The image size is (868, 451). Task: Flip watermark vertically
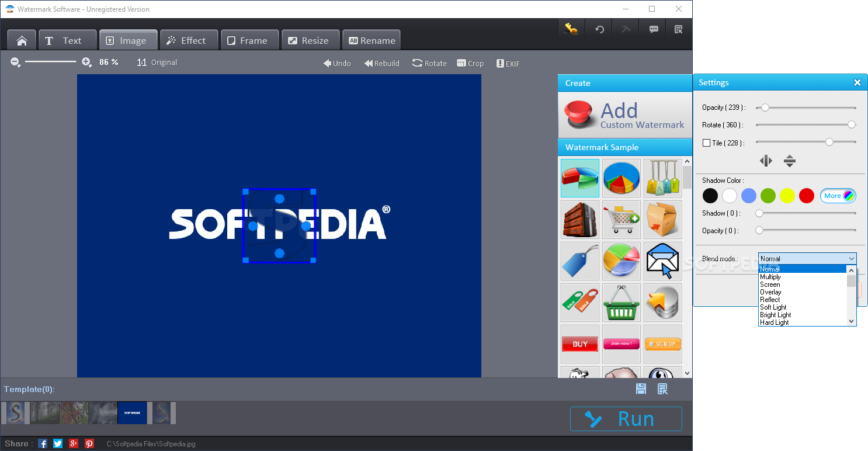[x=790, y=161]
